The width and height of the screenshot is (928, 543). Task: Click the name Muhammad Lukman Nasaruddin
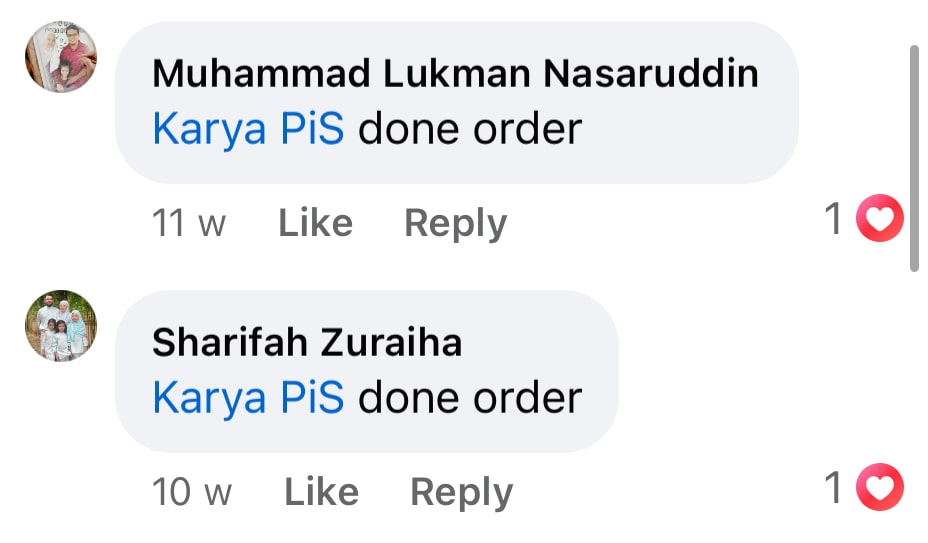coord(455,73)
